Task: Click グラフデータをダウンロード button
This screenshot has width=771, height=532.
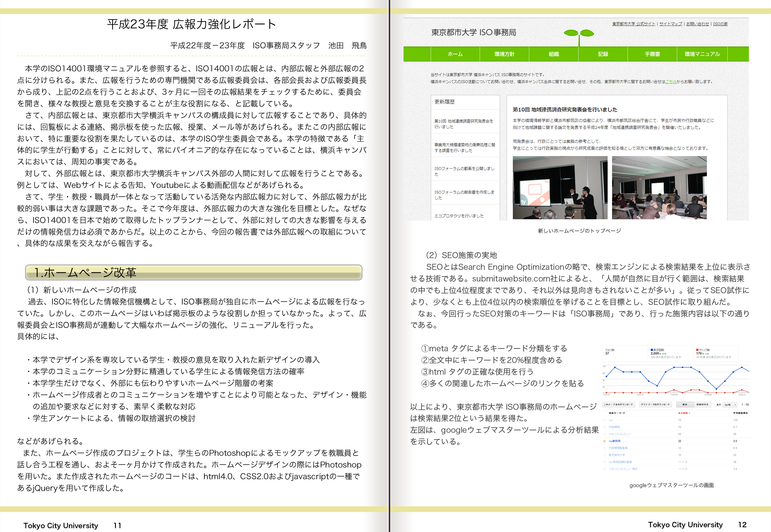Action: click(655, 405)
